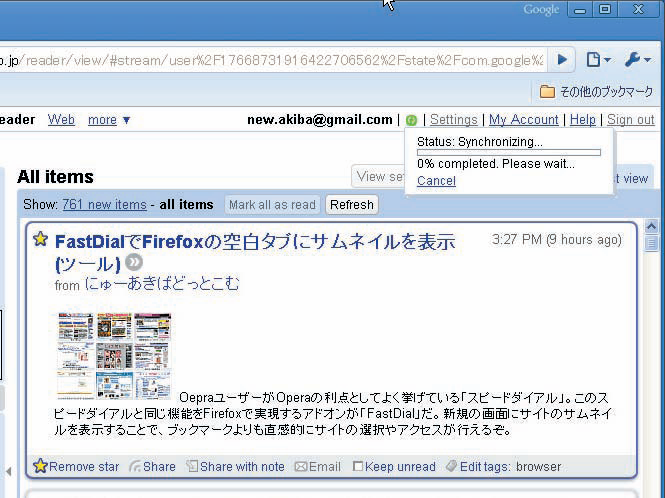Open the page menu icon
The width and height of the screenshot is (665, 498).
(598, 60)
